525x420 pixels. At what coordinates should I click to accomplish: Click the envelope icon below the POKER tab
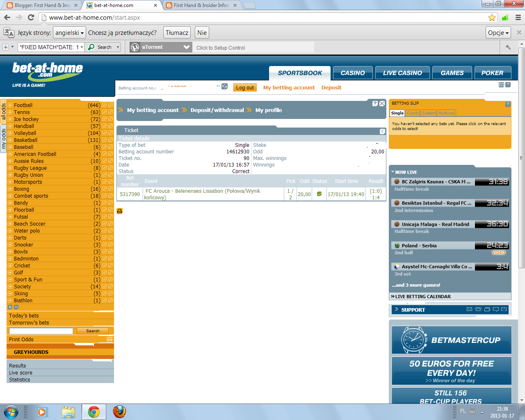[x=501, y=85]
